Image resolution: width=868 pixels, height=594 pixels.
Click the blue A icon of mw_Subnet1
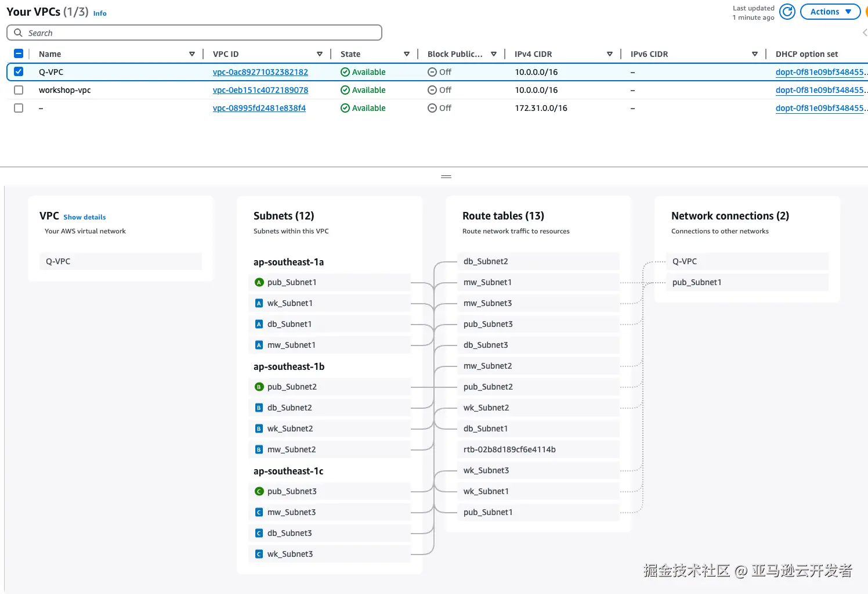coord(259,345)
